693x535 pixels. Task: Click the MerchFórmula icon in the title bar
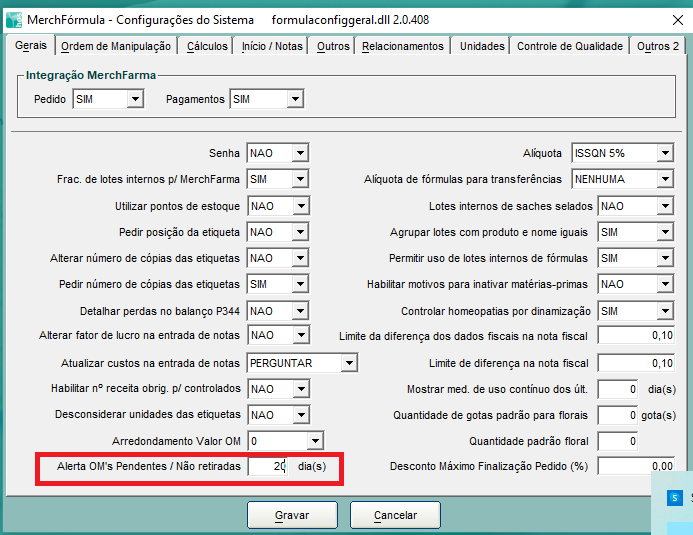(x=12, y=19)
